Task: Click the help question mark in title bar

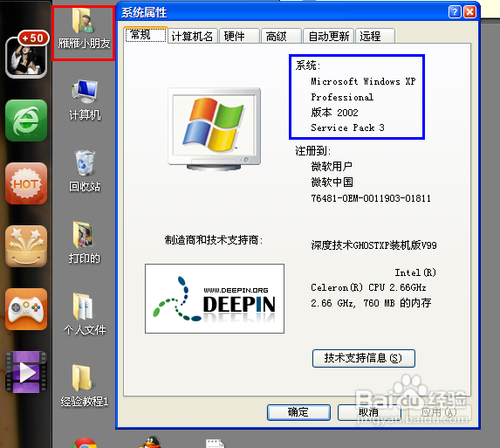Action: 455,12
